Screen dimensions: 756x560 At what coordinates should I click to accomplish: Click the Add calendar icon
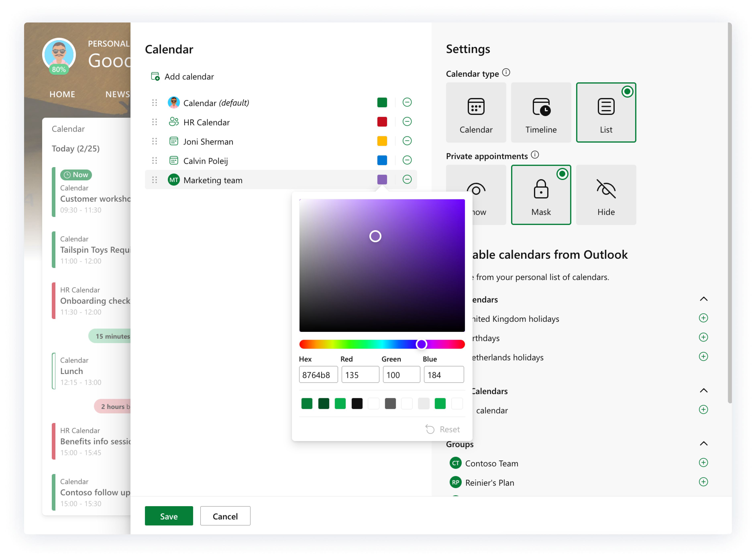[155, 76]
